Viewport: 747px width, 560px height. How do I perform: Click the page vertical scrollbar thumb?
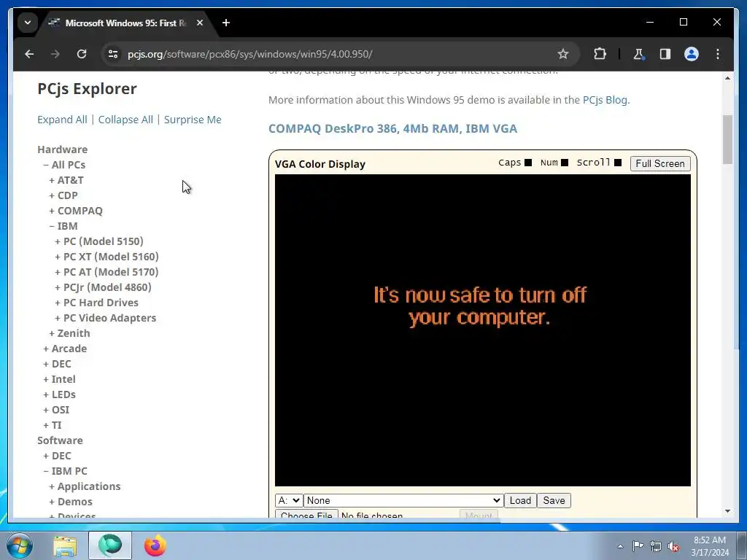tap(727, 139)
